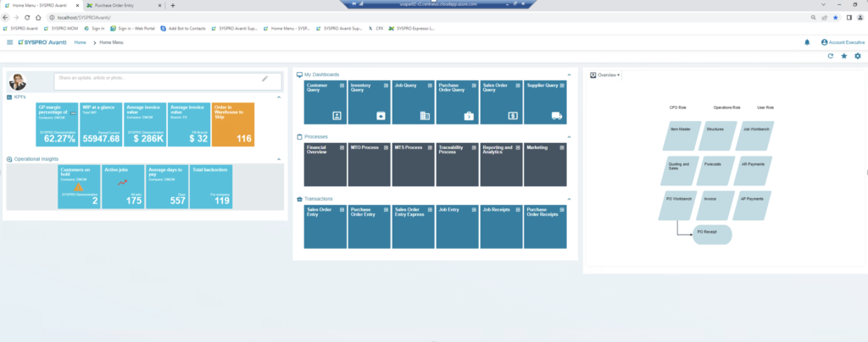Open the browser side panel icon

tap(849, 18)
